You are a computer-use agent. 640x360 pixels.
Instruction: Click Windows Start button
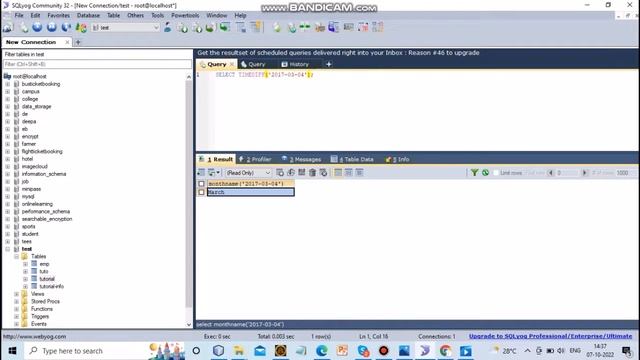12,351
